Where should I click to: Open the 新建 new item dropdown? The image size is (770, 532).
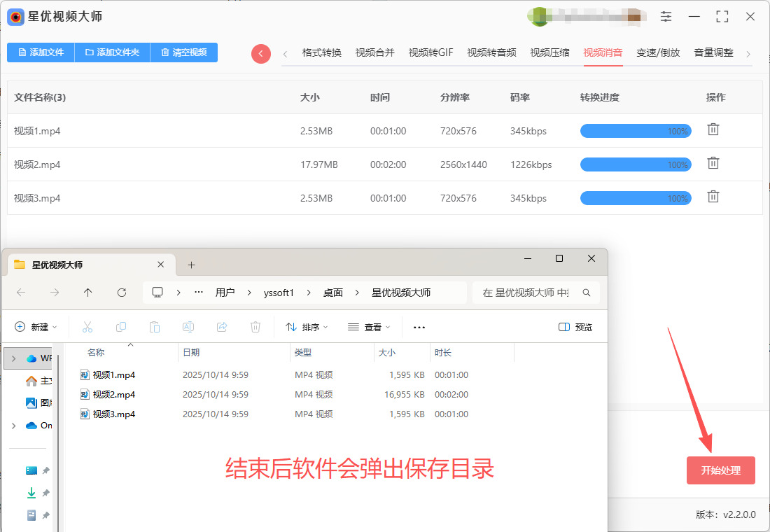(x=36, y=327)
